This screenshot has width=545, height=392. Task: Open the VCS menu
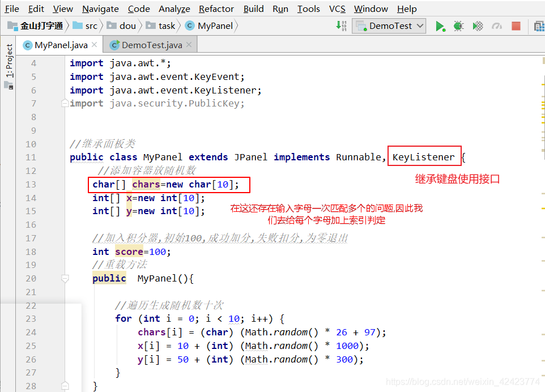click(x=337, y=8)
